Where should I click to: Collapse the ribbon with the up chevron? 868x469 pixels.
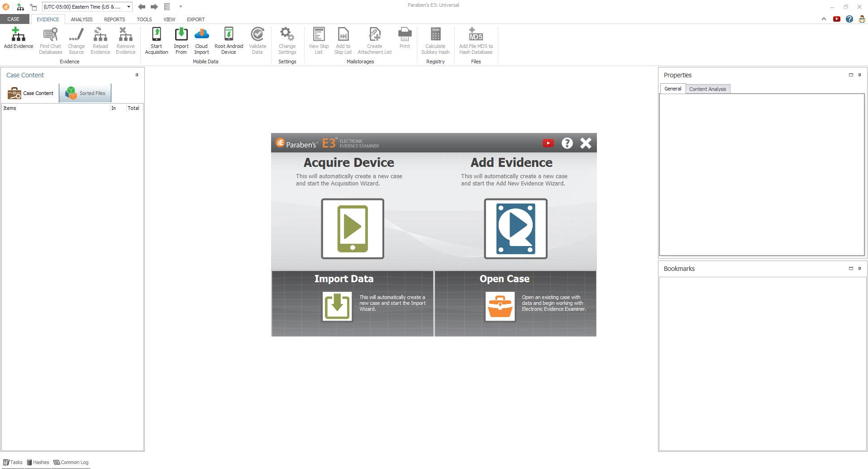point(824,19)
